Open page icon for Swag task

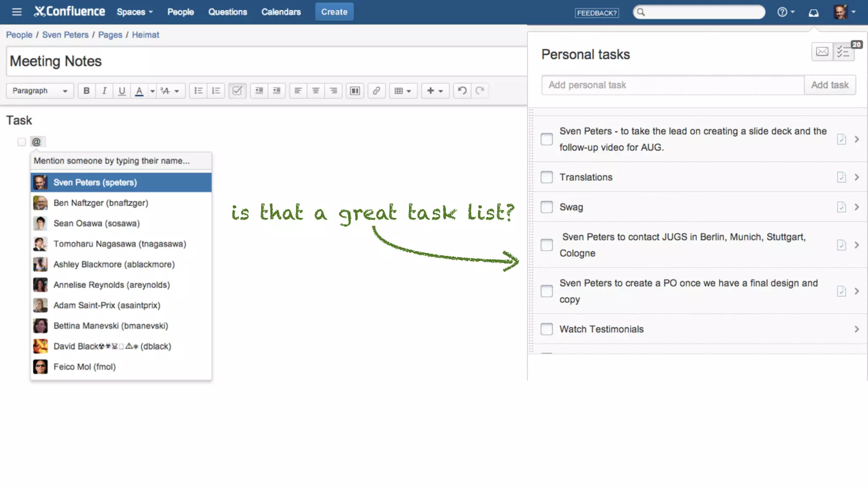(x=841, y=207)
